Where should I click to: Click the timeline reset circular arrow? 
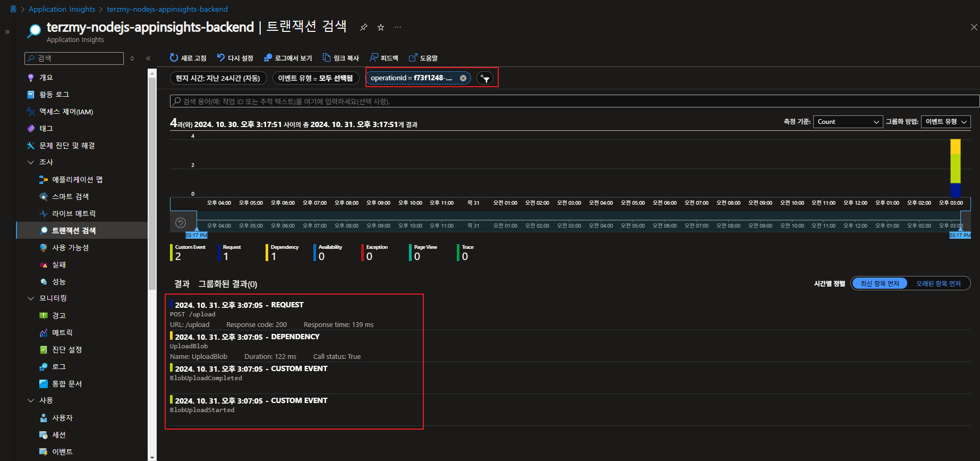[x=181, y=223]
